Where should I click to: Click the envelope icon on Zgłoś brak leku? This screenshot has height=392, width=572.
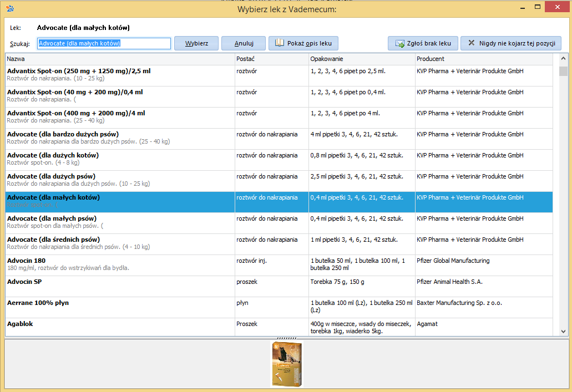click(400, 43)
